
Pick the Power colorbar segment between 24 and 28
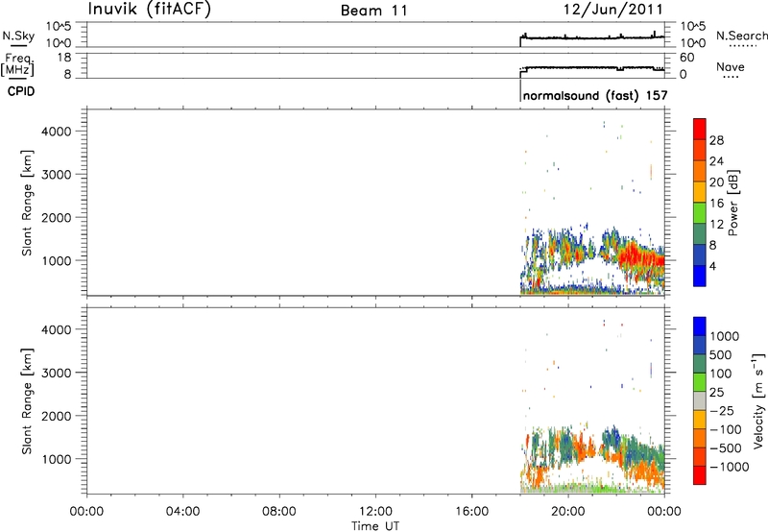tap(700, 150)
